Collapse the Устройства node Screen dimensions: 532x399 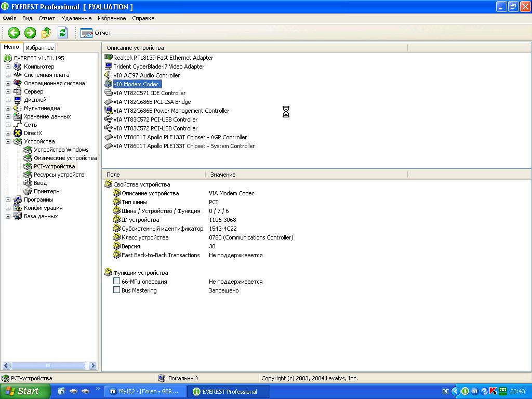pyautogui.click(x=8, y=141)
